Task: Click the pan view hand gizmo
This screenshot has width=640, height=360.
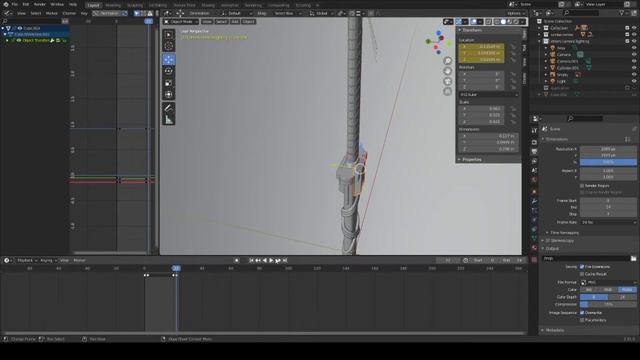Action: [448, 71]
